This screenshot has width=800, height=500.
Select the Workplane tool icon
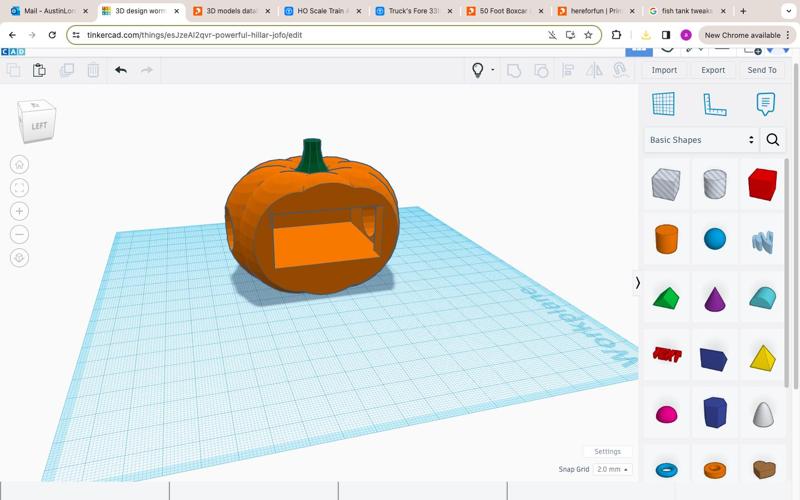(663, 104)
